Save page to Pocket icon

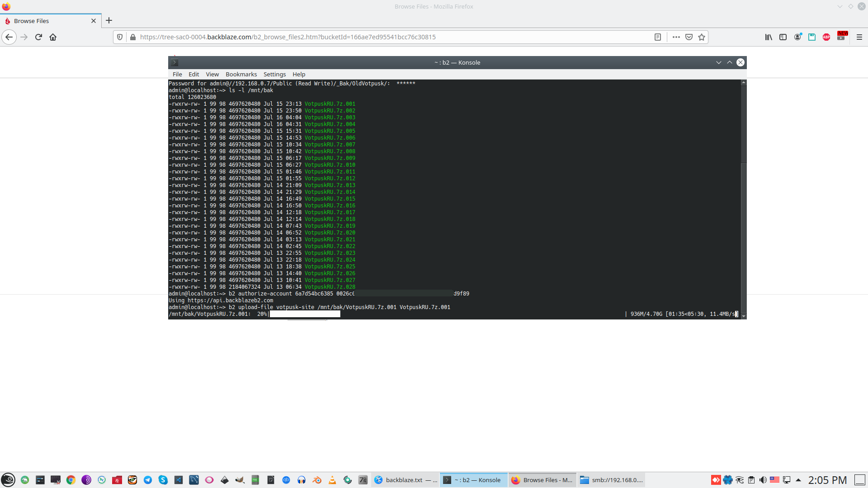689,37
